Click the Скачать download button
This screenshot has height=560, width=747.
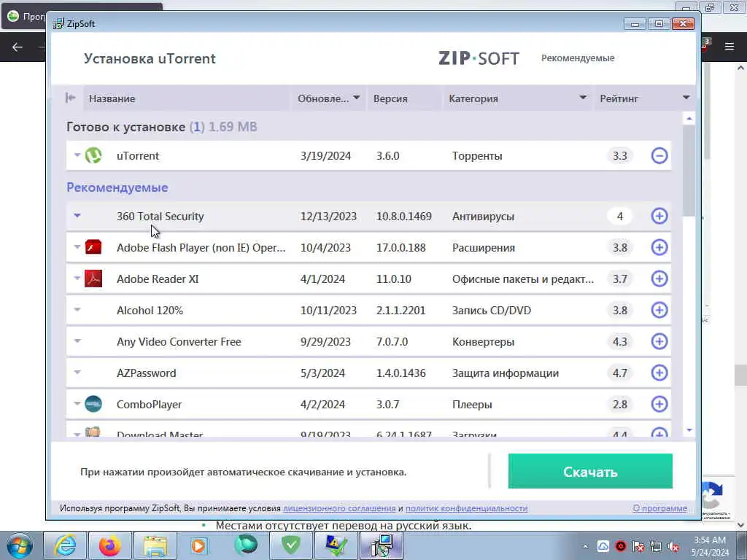[x=590, y=471]
